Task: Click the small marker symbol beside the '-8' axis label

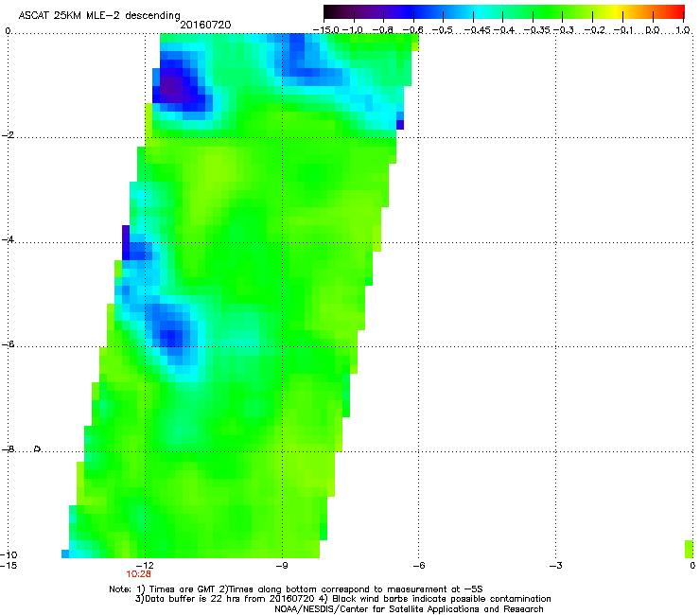Action: click(38, 448)
